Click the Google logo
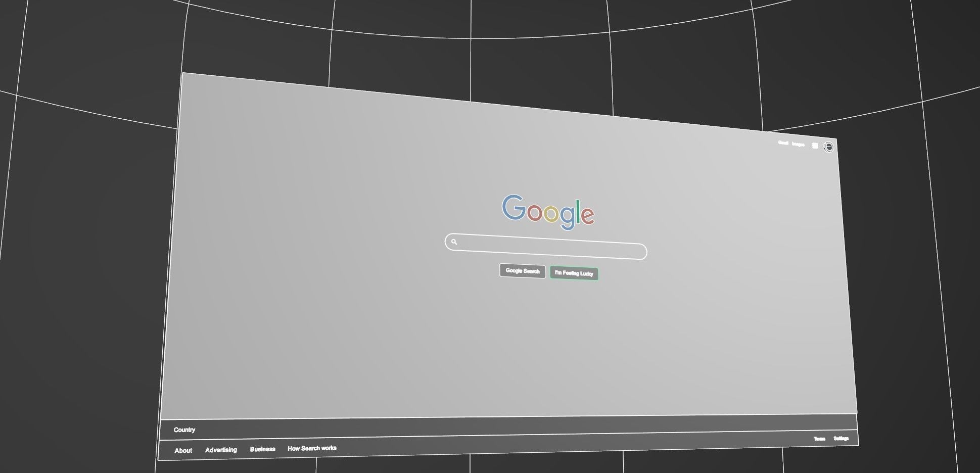 (548, 212)
